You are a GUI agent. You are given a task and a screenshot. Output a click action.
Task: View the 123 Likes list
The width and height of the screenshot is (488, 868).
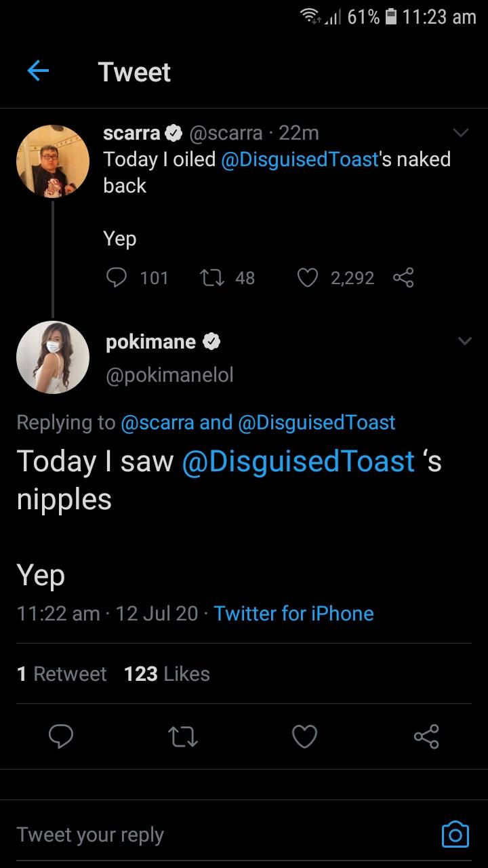tap(167, 674)
